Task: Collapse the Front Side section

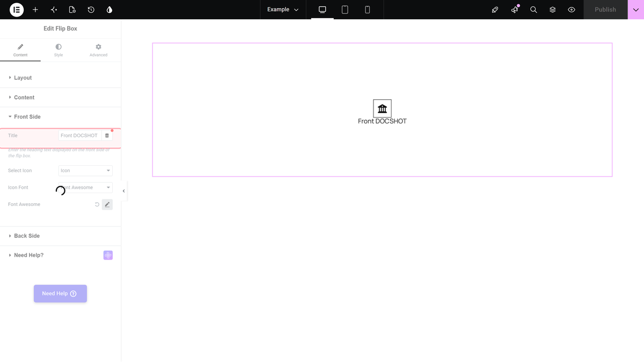Action: click(x=60, y=117)
